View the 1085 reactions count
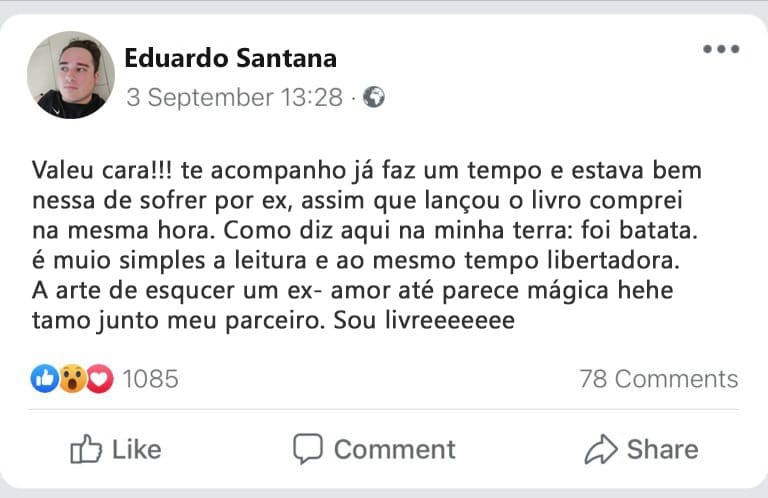The height and width of the screenshot is (498, 768). click(x=150, y=378)
